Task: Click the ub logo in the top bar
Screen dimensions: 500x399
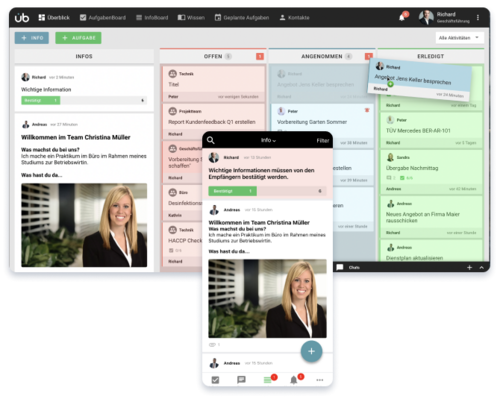Action: 22,17
